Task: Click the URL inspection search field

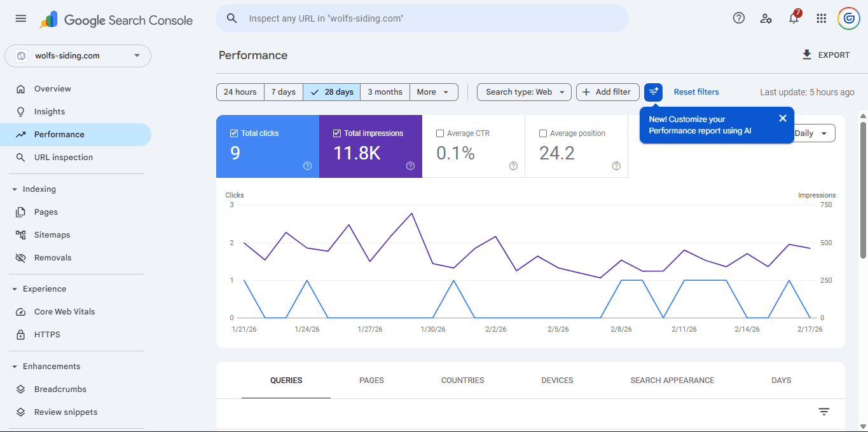Action: (x=422, y=18)
